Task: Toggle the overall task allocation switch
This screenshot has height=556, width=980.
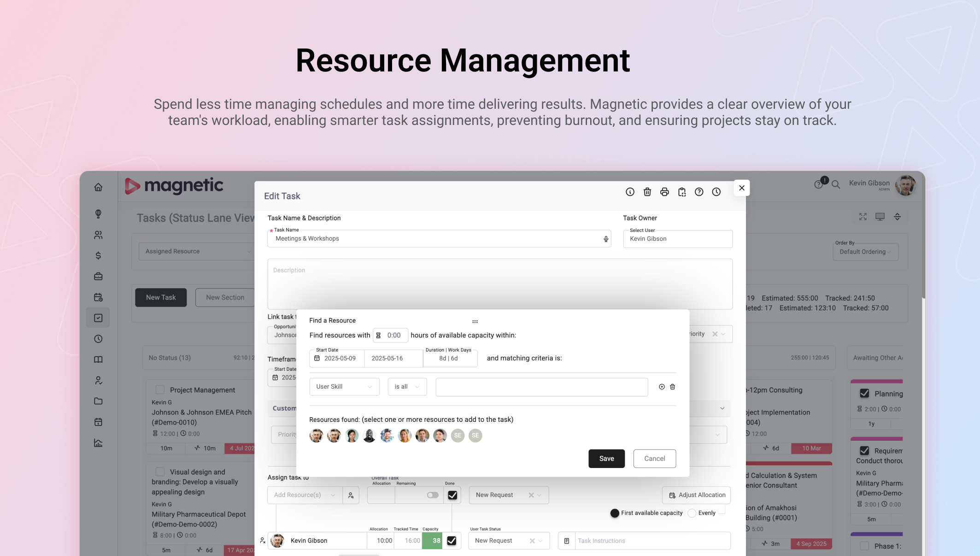Action: pos(433,495)
